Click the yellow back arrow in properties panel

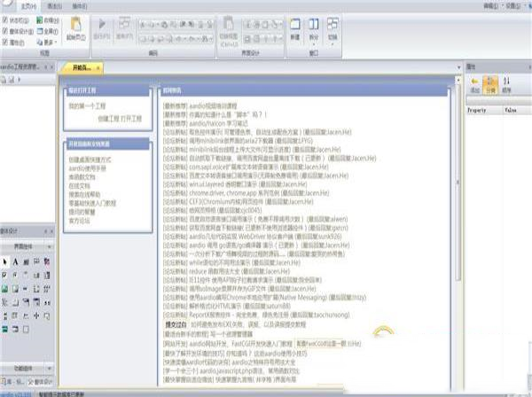[473, 83]
